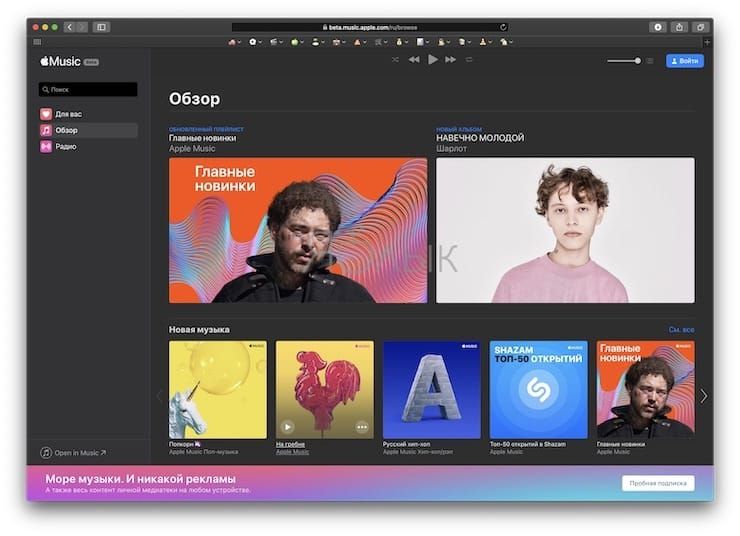Click the music note icon by Open in Music
This screenshot has height=536, width=740.
[x=46, y=453]
